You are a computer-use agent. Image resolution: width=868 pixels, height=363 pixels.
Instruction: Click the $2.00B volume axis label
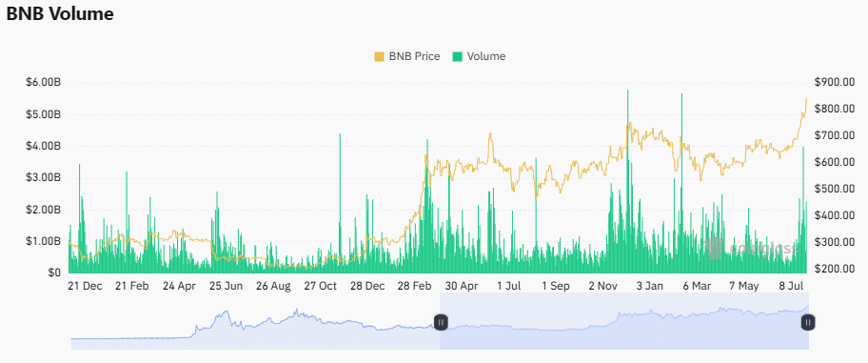(43, 210)
